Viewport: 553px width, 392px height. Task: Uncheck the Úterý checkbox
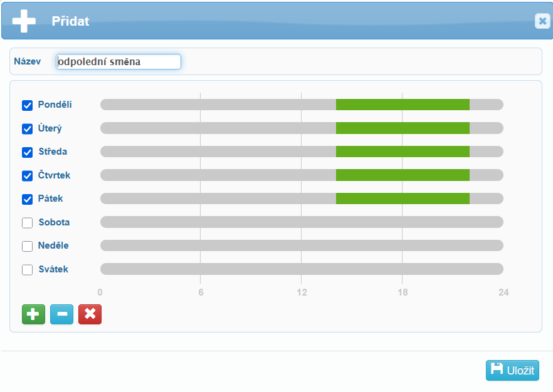click(28, 129)
